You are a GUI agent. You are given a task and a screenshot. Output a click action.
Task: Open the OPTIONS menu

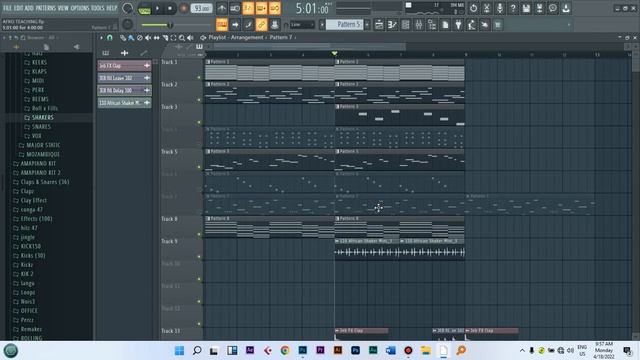tap(80, 8)
